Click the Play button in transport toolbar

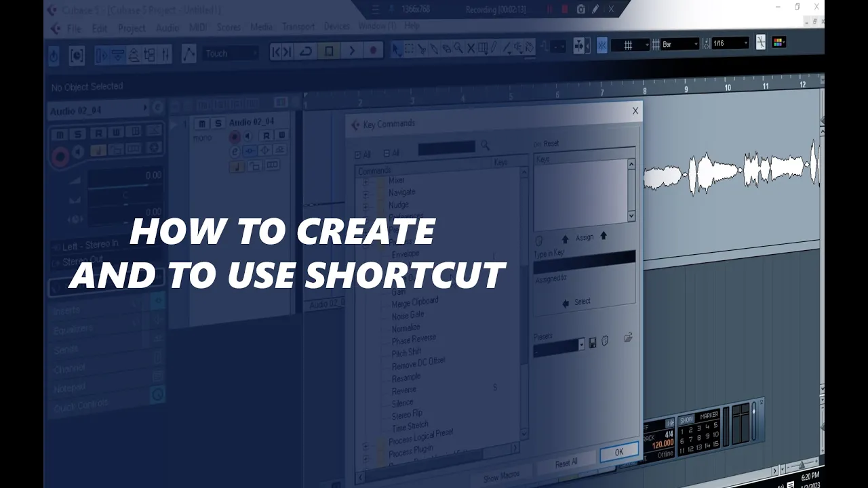[351, 50]
